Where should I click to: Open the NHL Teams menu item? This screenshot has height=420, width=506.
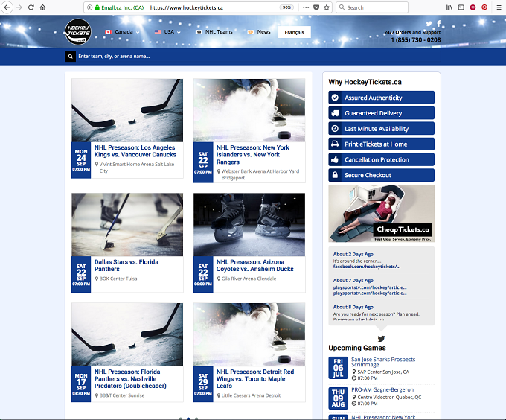tap(214, 32)
